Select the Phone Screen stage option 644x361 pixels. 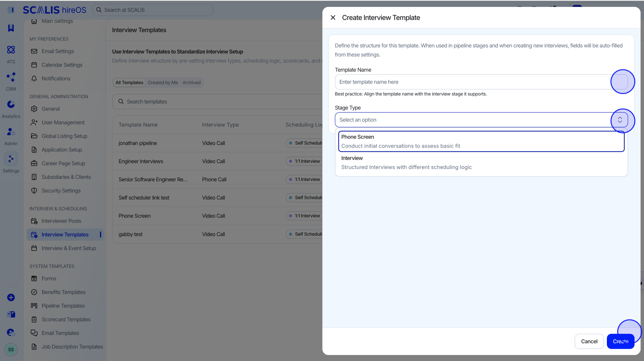tap(481, 141)
